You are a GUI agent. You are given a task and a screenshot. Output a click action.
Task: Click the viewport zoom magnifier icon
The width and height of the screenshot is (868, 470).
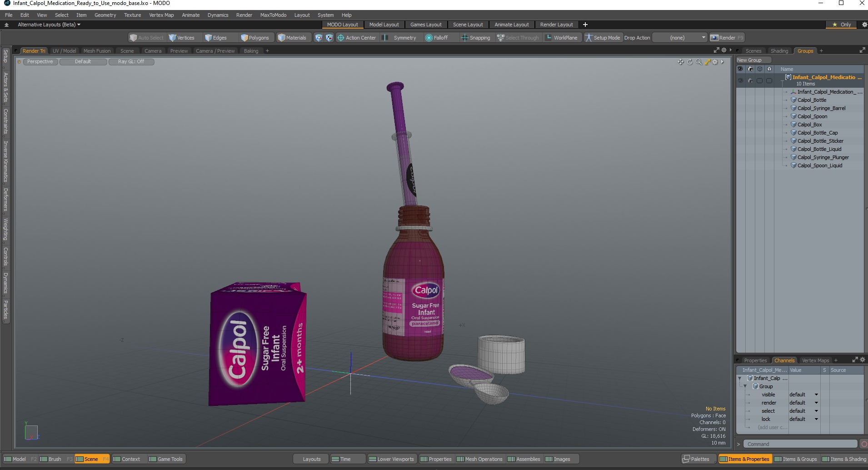tap(698, 62)
